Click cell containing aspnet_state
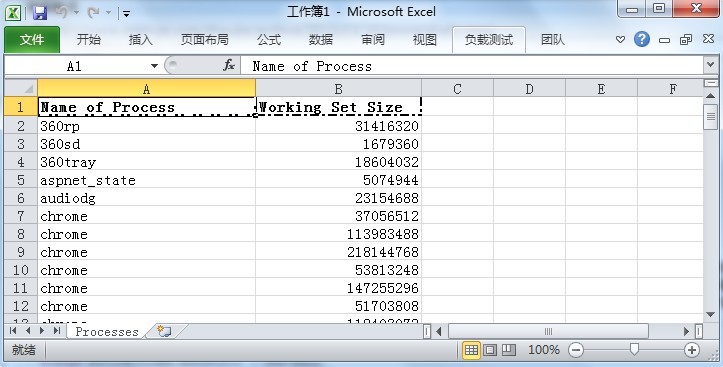 point(147,180)
